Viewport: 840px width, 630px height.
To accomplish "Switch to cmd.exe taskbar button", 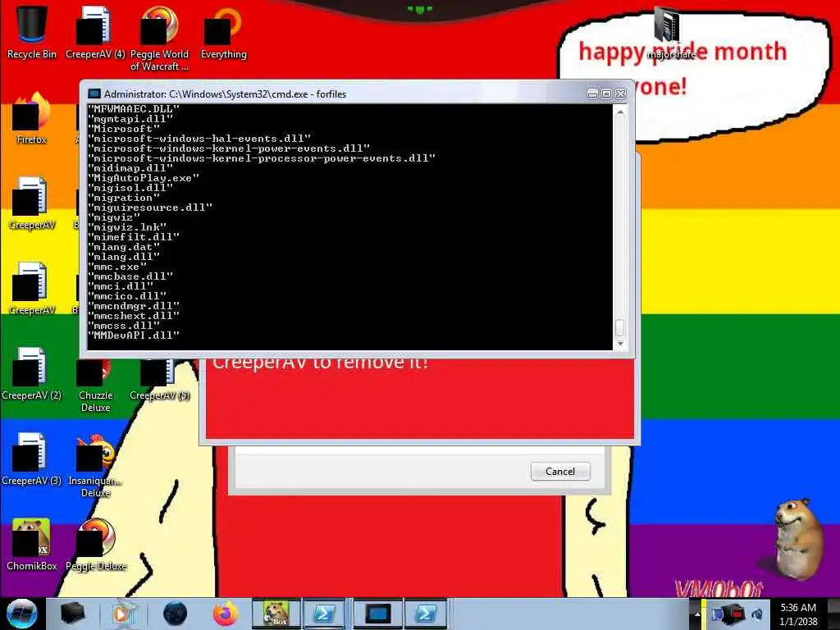I will [377, 614].
